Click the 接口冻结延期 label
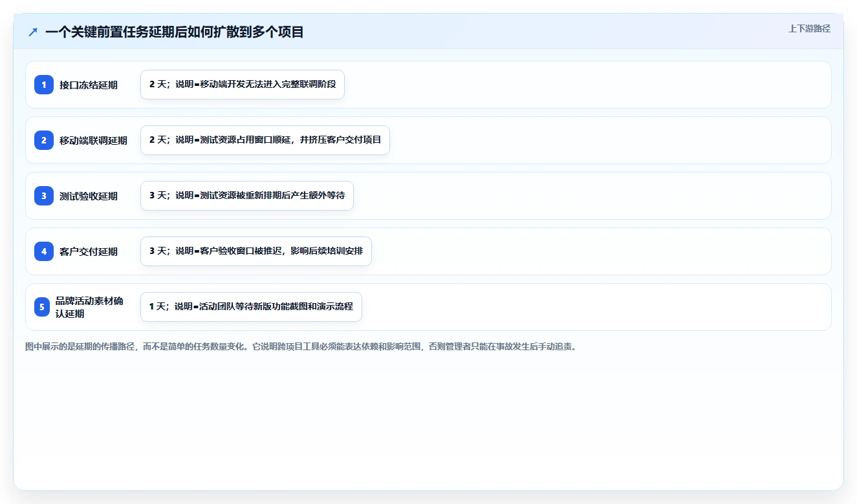Viewport: 857px width, 504px height. point(89,85)
